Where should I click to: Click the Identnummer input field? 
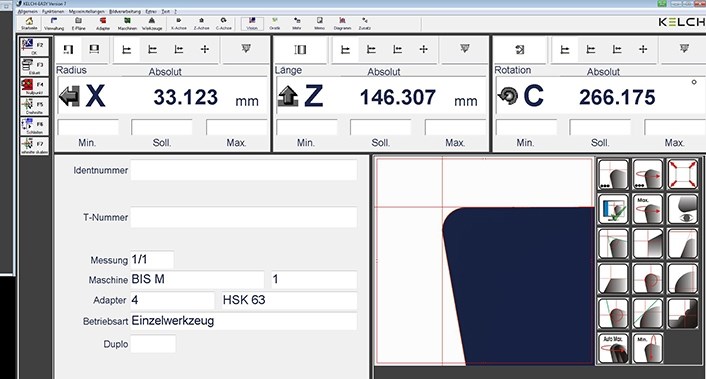click(244, 170)
